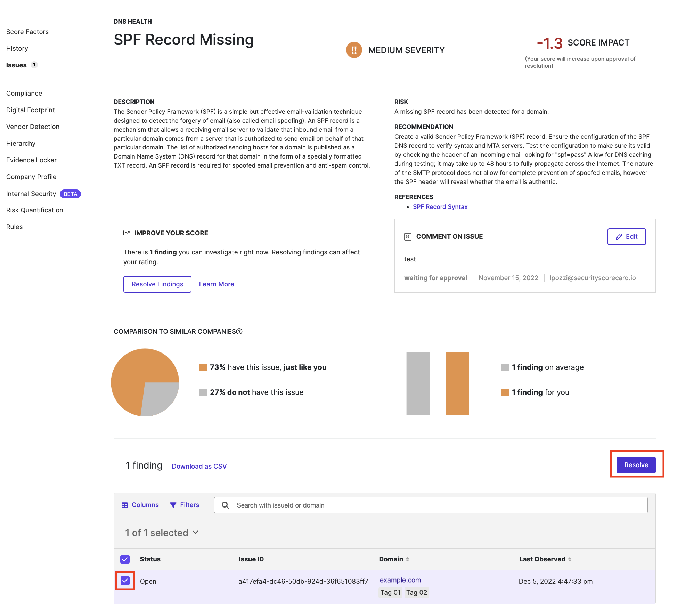Viewport: 677px width, 616px height.
Task: Click the comment quote icon
Action: [x=407, y=236]
